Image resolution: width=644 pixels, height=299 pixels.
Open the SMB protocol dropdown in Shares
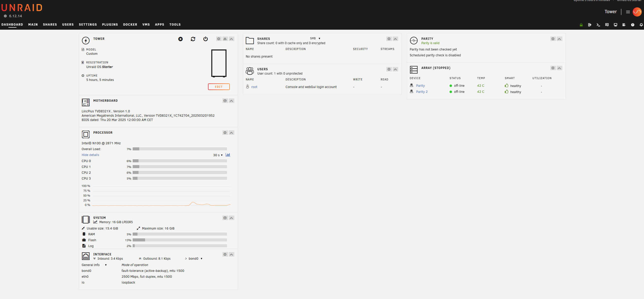(315, 39)
